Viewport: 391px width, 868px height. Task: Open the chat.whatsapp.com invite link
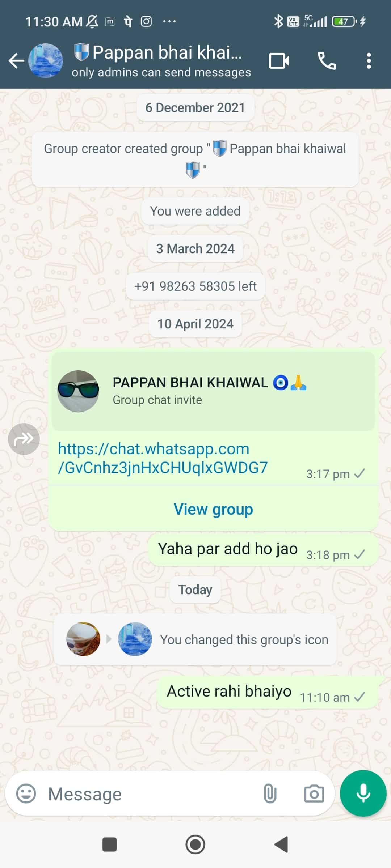point(163,458)
